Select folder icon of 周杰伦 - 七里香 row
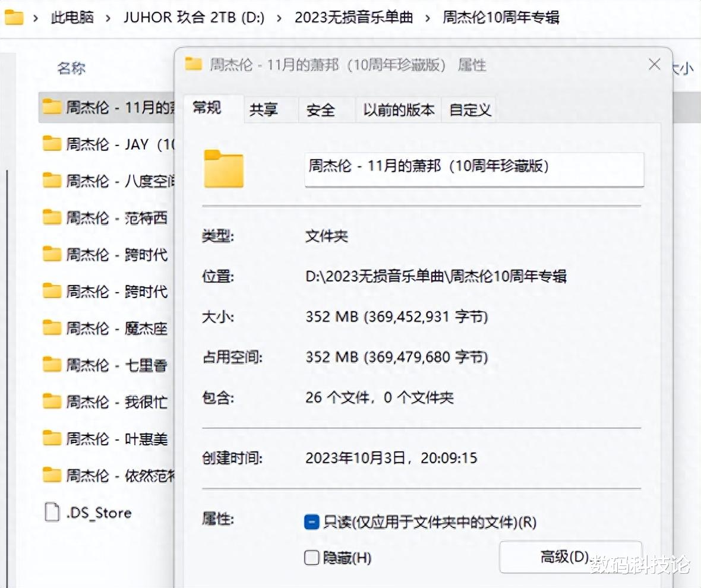The height and width of the screenshot is (588, 701). pyautogui.click(x=52, y=365)
